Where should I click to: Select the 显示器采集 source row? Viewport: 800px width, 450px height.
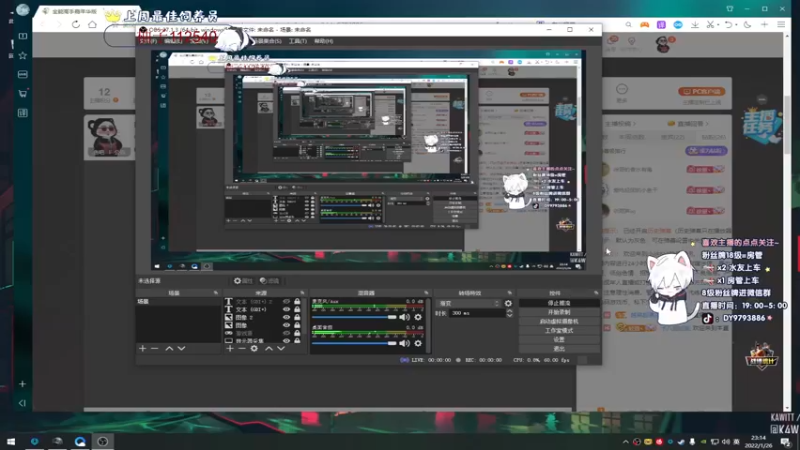(x=263, y=341)
